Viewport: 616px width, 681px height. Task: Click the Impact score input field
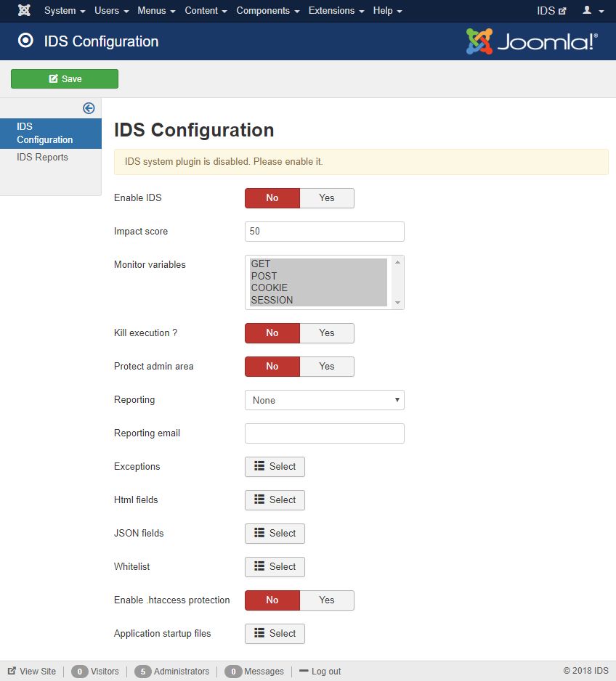tap(325, 232)
